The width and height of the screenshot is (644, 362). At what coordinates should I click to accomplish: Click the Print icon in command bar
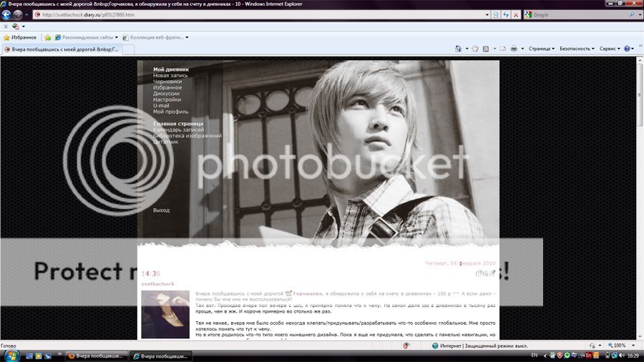[x=514, y=49]
